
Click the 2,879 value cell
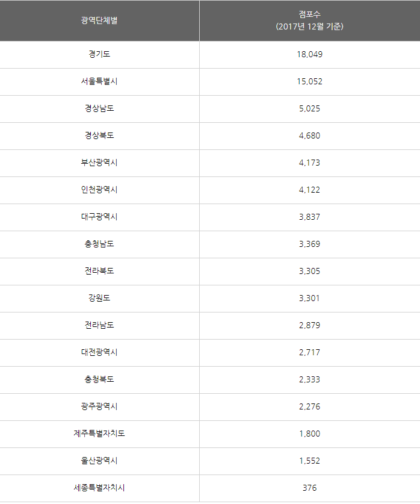click(x=309, y=325)
